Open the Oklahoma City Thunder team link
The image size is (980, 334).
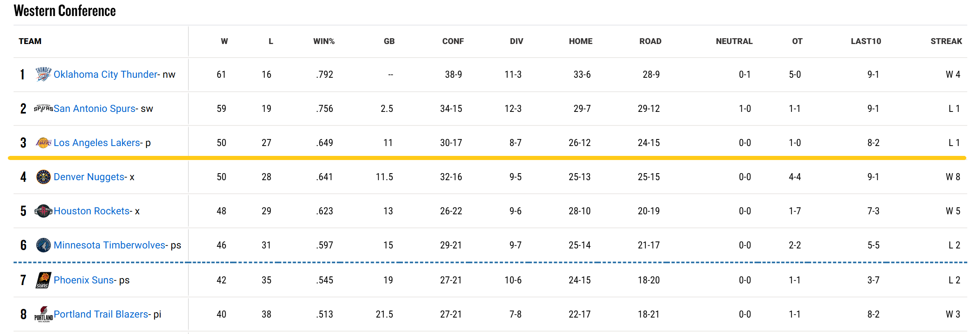pyautogui.click(x=105, y=74)
